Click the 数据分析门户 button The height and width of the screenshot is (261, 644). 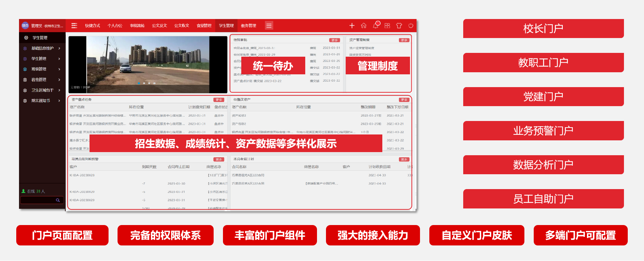click(x=543, y=165)
